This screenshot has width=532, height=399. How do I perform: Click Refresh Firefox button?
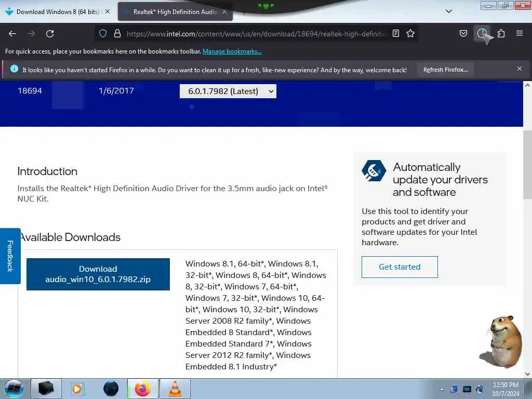coord(445,70)
